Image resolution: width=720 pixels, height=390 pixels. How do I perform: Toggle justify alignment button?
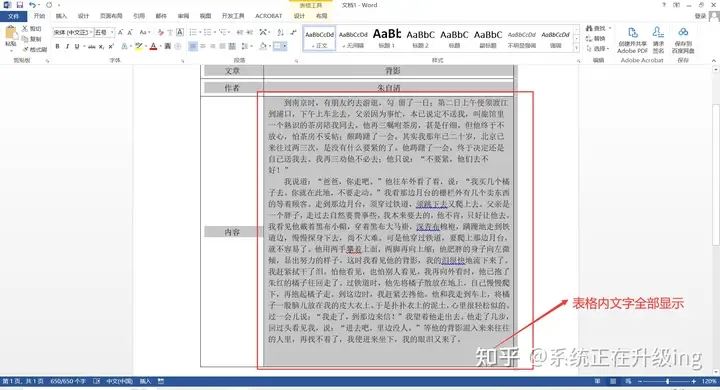222,46
